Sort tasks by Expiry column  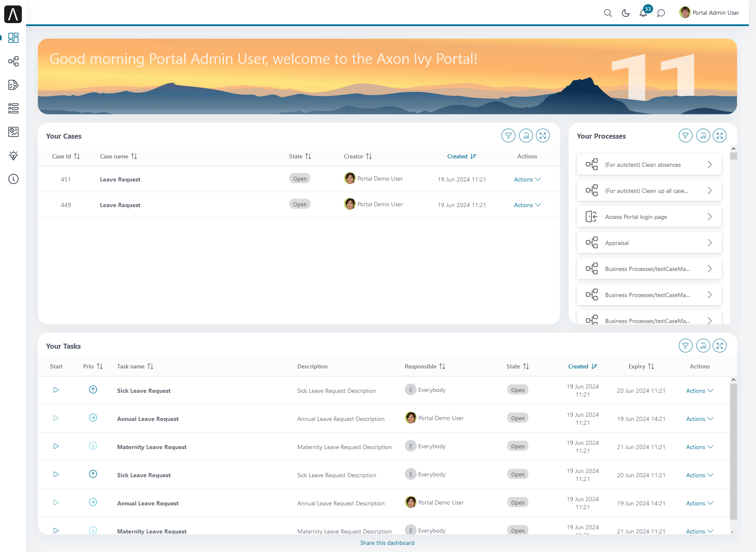[641, 366]
